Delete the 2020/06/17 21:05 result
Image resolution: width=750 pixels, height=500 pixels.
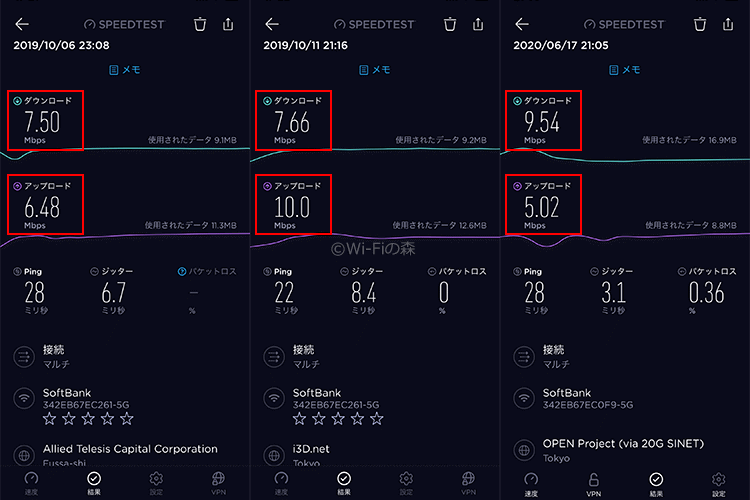(700, 24)
